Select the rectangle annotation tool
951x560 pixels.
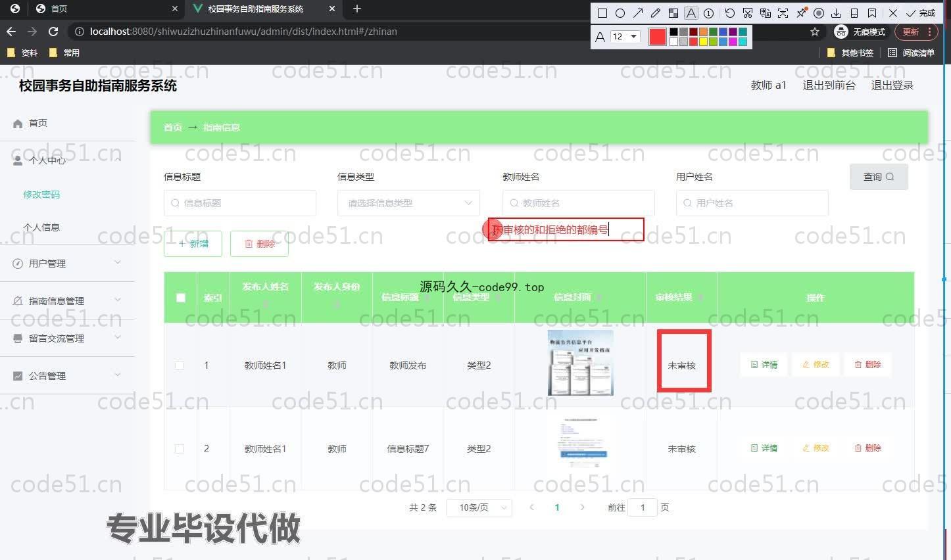click(x=602, y=12)
